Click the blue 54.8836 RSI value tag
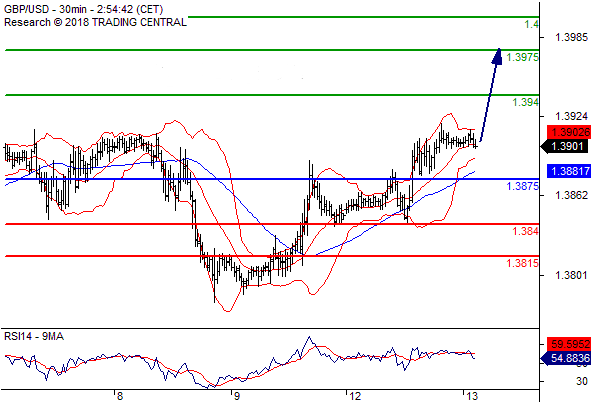This screenshot has height=403, width=600. point(566,359)
